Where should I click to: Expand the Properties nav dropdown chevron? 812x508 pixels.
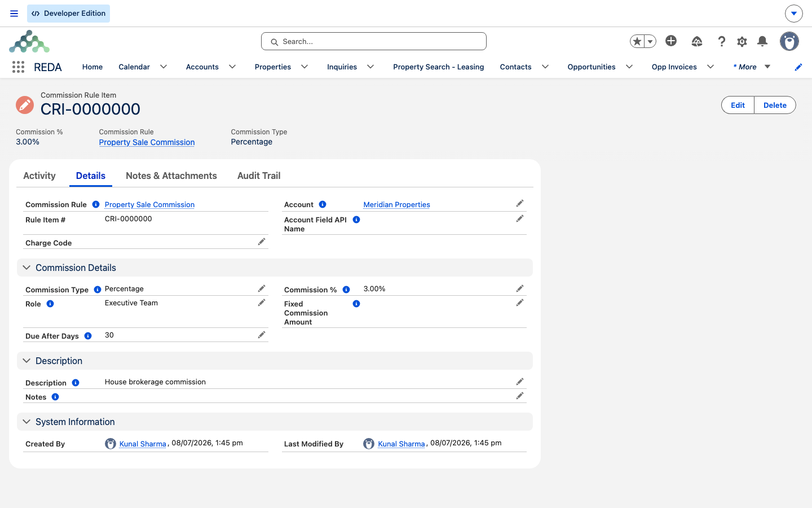(x=304, y=67)
